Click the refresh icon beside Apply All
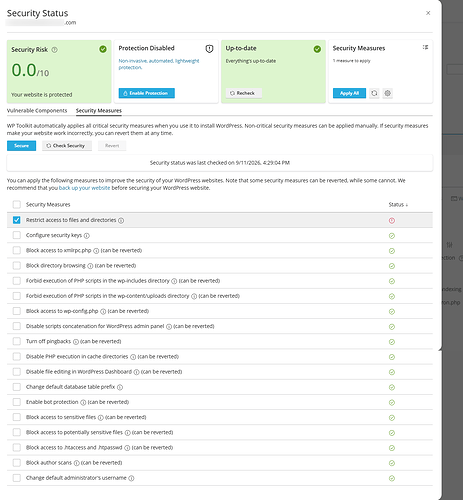 tap(374, 93)
